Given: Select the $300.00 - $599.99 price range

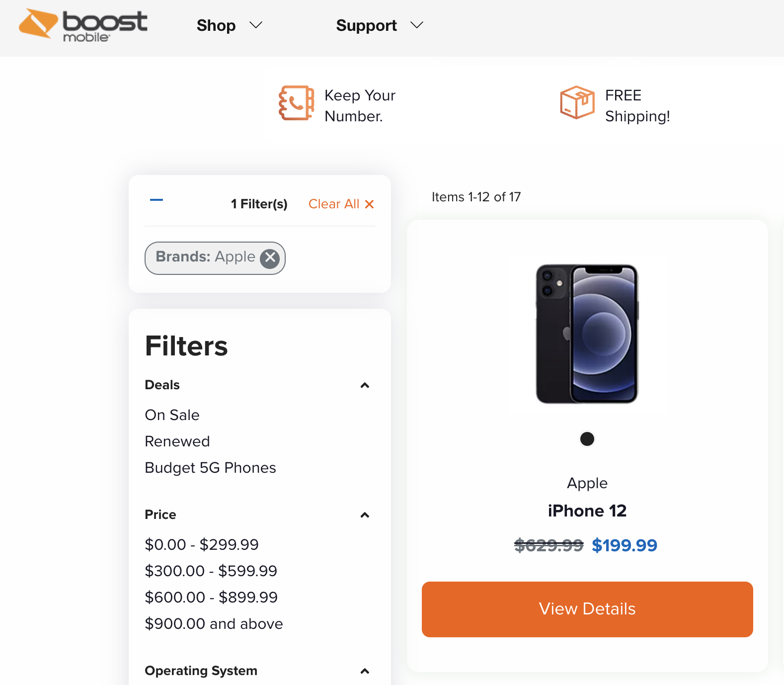Looking at the screenshot, I should click(x=211, y=571).
